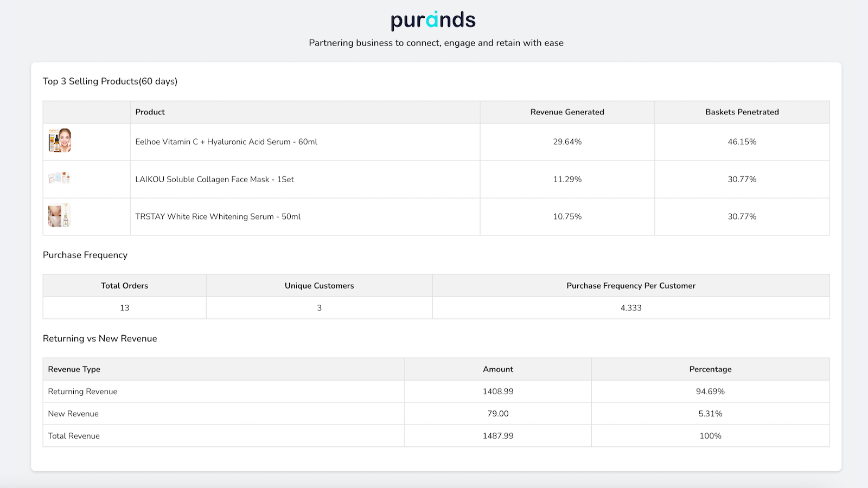Click the Percentage column header
Image resolution: width=868 pixels, height=488 pixels.
(x=710, y=369)
